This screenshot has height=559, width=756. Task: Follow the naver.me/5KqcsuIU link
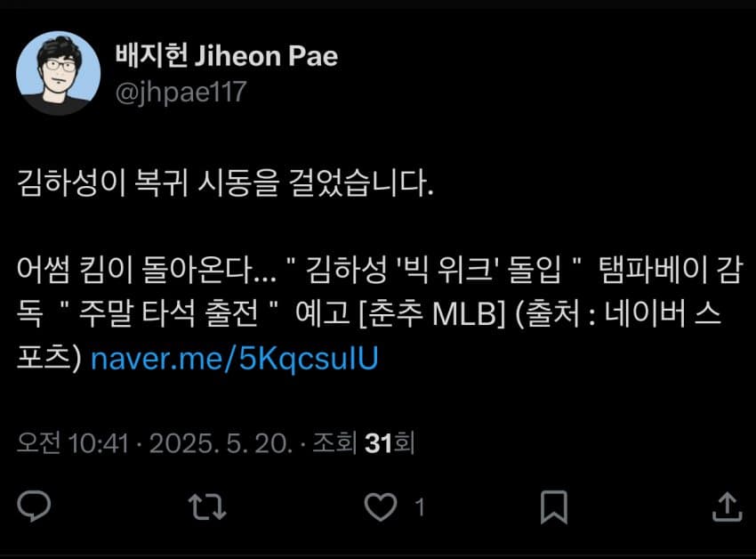coord(234,359)
